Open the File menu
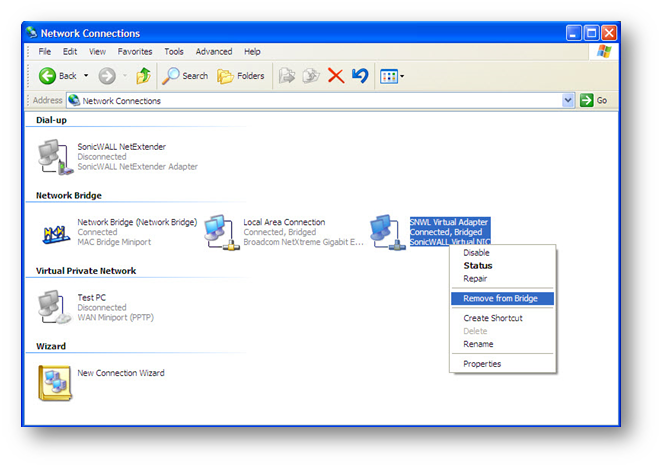Screen dimensions: 663x469 click(x=44, y=52)
